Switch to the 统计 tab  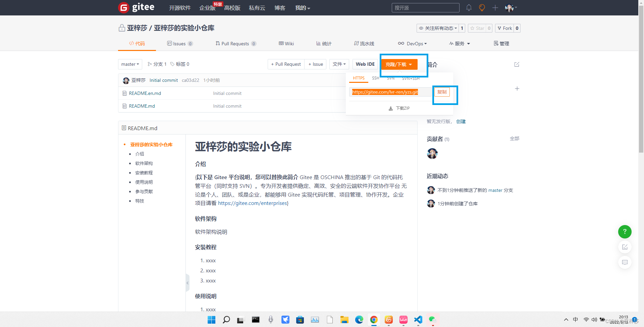click(x=324, y=44)
